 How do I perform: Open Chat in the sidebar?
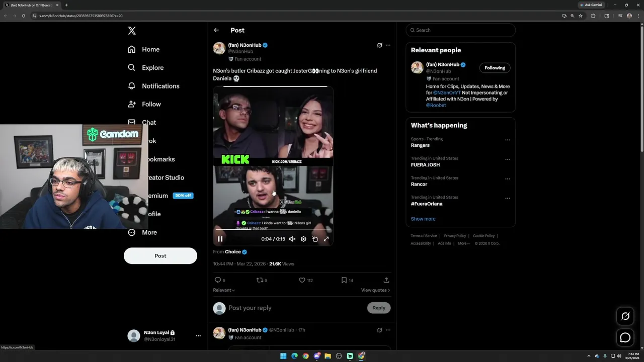pos(142,122)
